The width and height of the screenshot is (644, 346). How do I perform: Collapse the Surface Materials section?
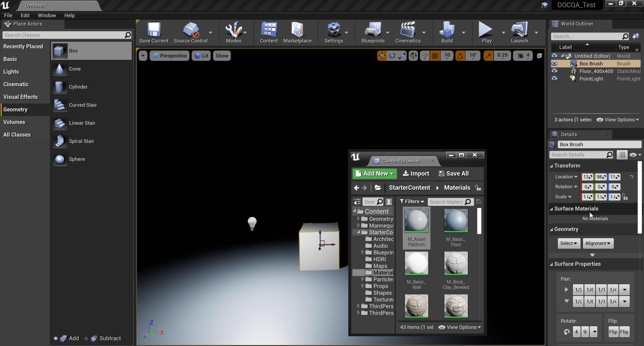[x=552, y=209]
